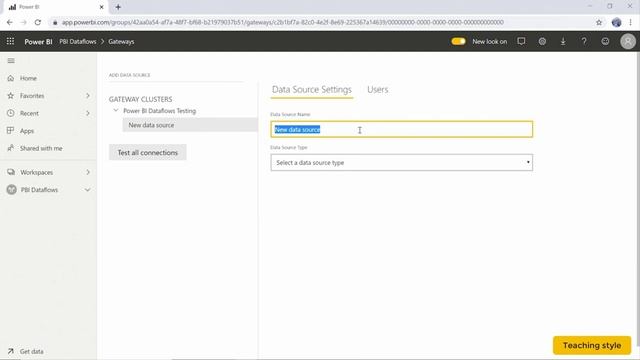640x360 pixels.
Task: Open Apps in sidebar
Action: coord(27,131)
